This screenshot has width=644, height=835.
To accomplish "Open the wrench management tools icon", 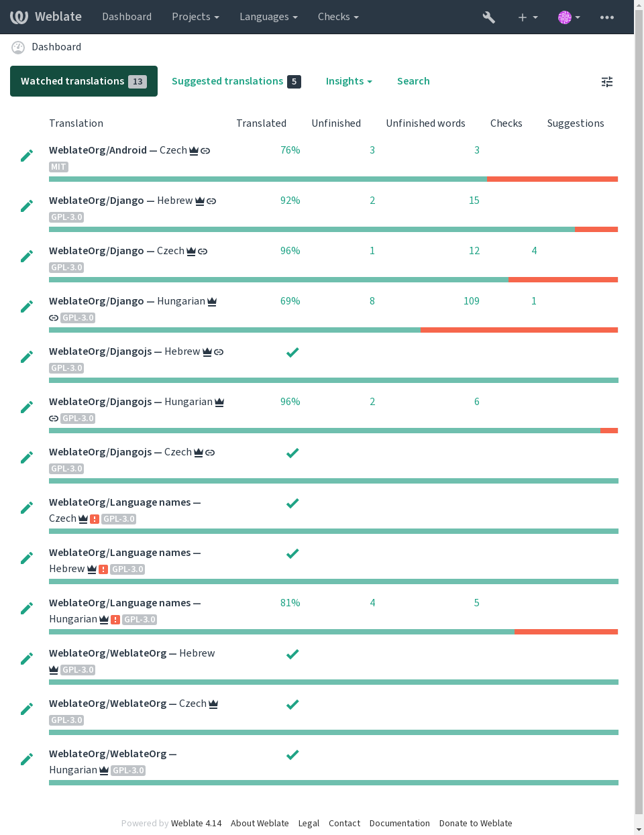I will pyautogui.click(x=489, y=17).
